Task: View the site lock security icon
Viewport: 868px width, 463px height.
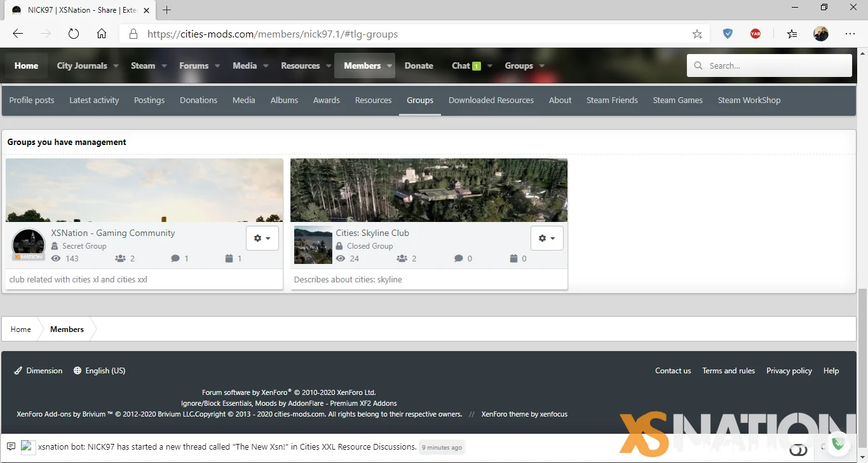Action: (133, 34)
